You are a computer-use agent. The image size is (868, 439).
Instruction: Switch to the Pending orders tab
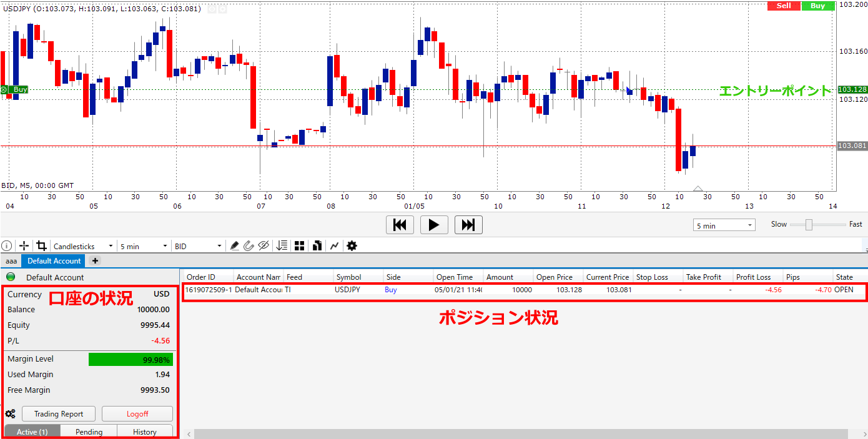[x=89, y=432]
